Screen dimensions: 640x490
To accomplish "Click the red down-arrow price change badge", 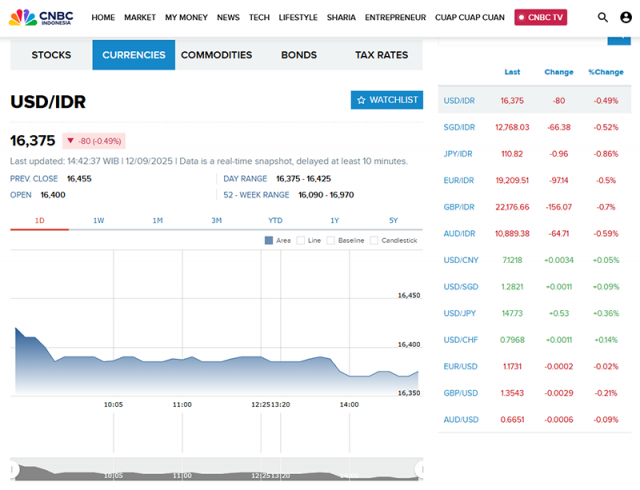I will 96,141.
